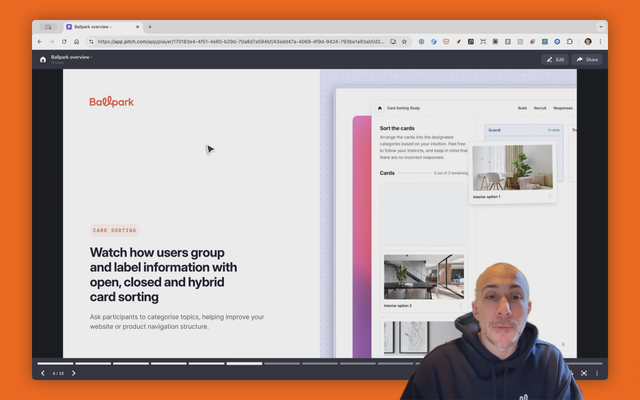Enter fullscreen presentation mode icon
This screenshot has width=640, height=400.
click(x=584, y=373)
